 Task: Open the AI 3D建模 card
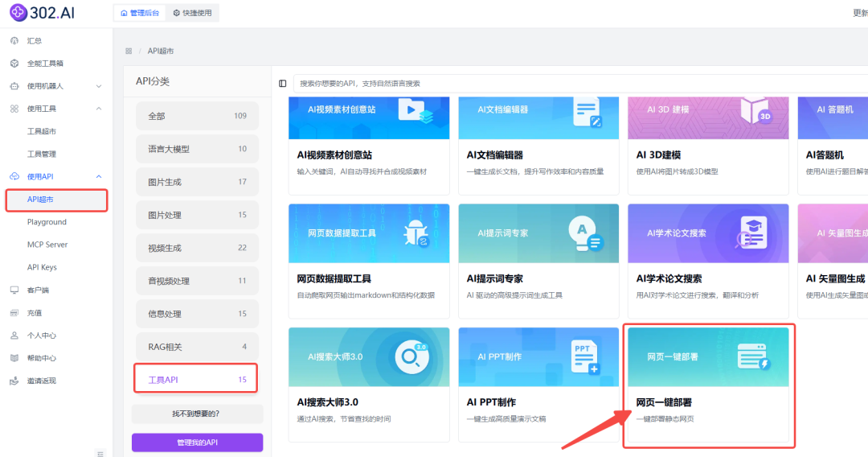[x=708, y=145]
